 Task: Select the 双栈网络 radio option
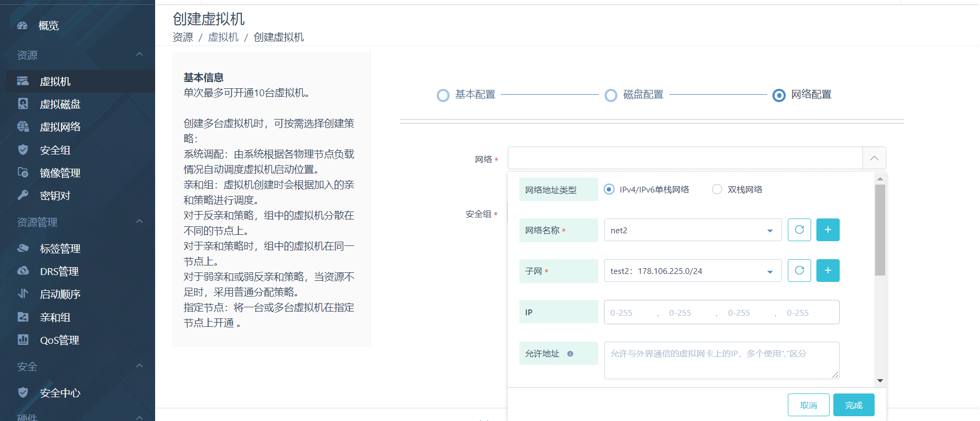point(717,189)
